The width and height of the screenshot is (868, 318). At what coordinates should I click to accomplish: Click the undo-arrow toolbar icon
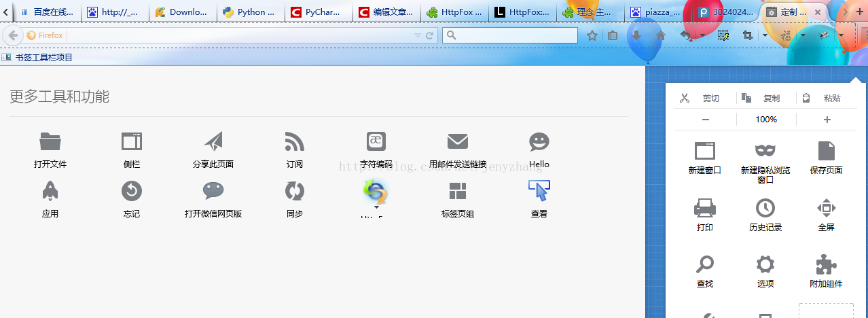(x=685, y=35)
